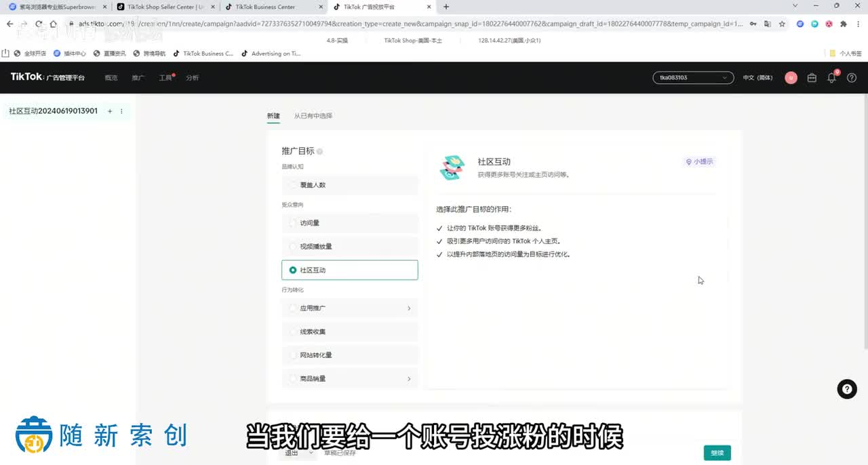868x465 pixels.
Task: Switch to the 从已有中选择 tab
Action: [313, 116]
